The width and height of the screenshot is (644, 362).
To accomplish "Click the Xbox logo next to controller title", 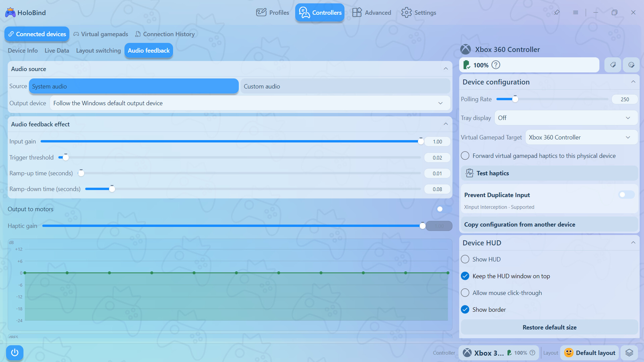I will pos(466,50).
